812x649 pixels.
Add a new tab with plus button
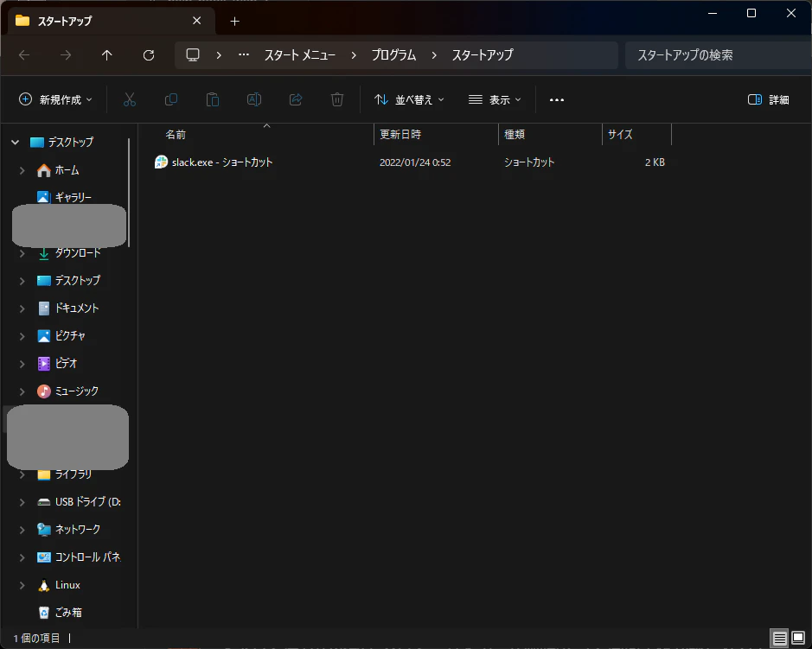pos(234,22)
